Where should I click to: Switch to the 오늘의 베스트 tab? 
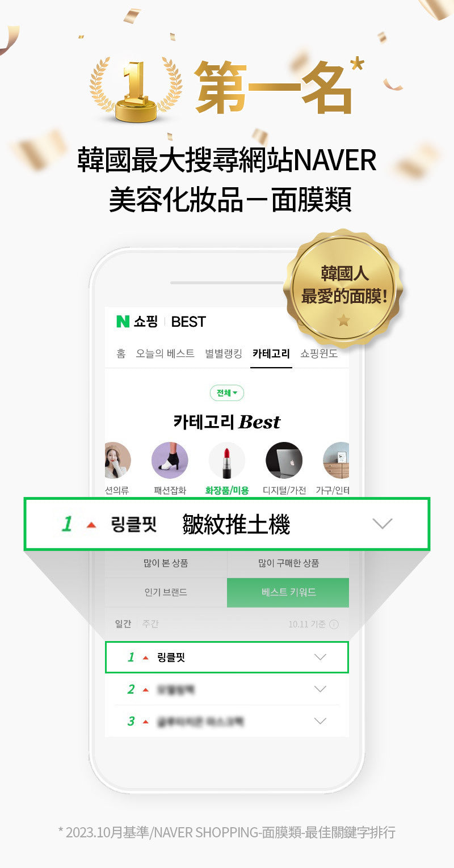click(165, 353)
